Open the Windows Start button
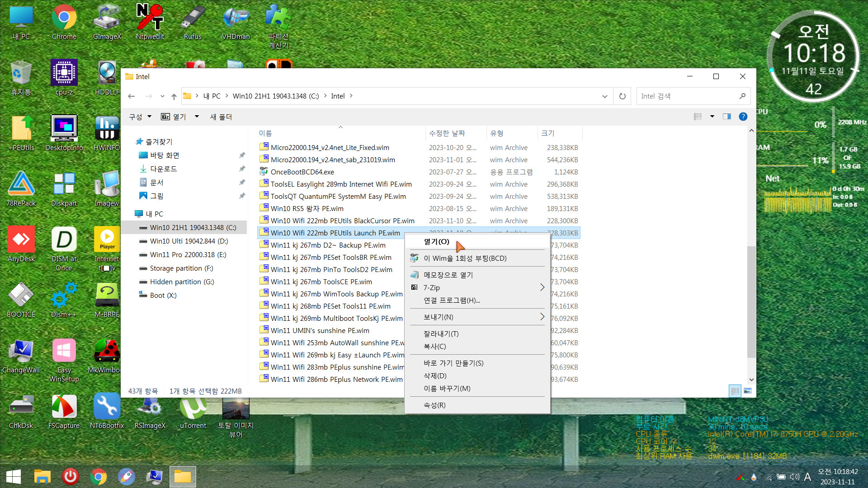Image resolution: width=868 pixels, height=488 pixels. point(14,476)
